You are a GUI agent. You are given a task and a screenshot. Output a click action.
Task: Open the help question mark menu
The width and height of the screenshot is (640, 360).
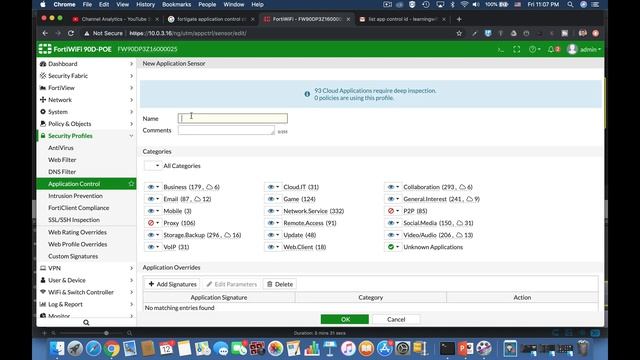(x=534, y=49)
